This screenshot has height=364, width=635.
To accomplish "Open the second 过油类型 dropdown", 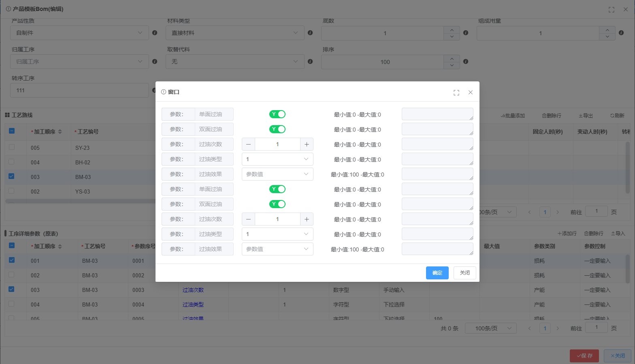I will (277, 234).
